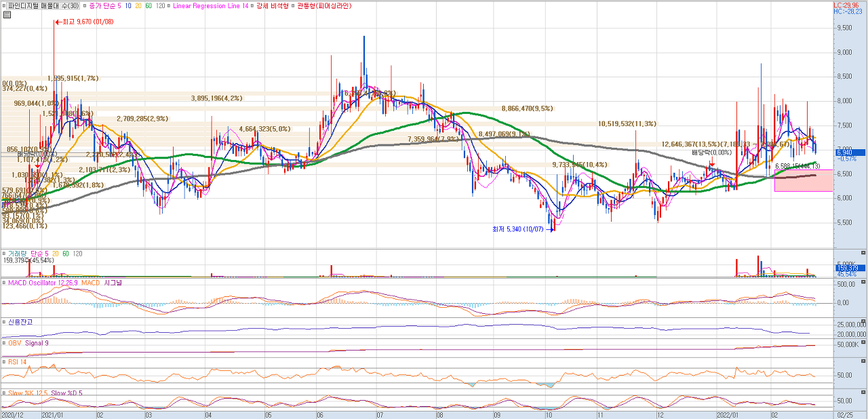Image resolution: width=868 pixels, height=419 pixels.
Task: Select the 종가 단순 5 moving average label
Action: (104, 5)
